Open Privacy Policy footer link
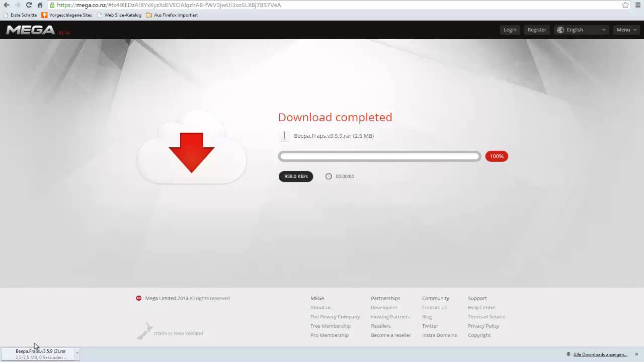 click(x=484, y=326)
